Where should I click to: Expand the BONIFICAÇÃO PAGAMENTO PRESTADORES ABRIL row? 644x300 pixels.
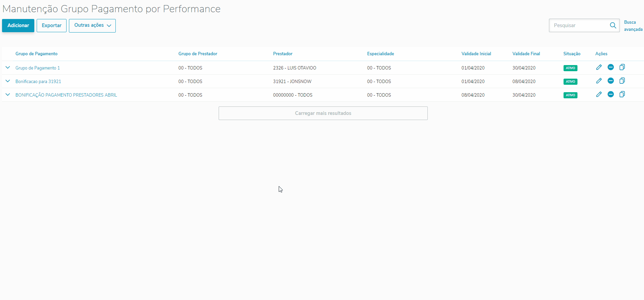pos(8,95)
